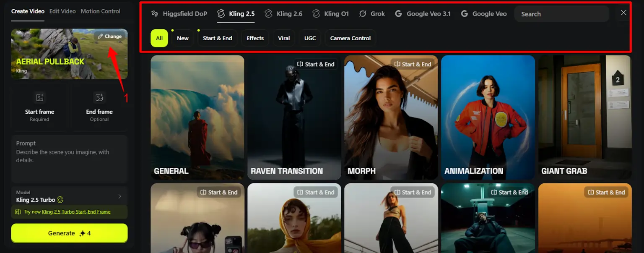This screenshot has width=644, height=253.
Task: Click the pencil Change icon on preset
Action: pyautogui.click(x=101, y=37)
